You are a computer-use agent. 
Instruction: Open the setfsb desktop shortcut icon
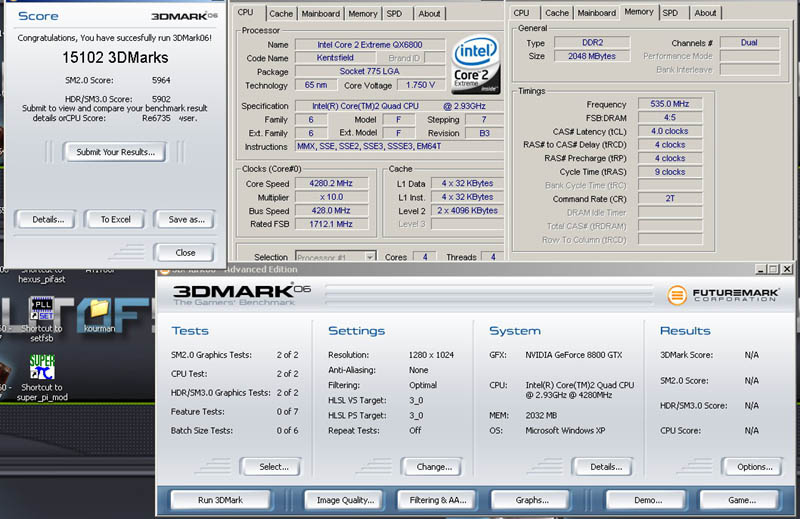pos(42,309)
